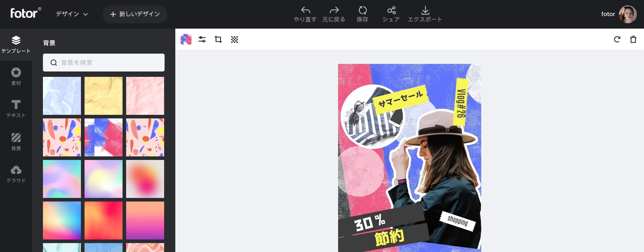Click the search magnifier icon
This screenshot has height=252, width=644.
53,62
